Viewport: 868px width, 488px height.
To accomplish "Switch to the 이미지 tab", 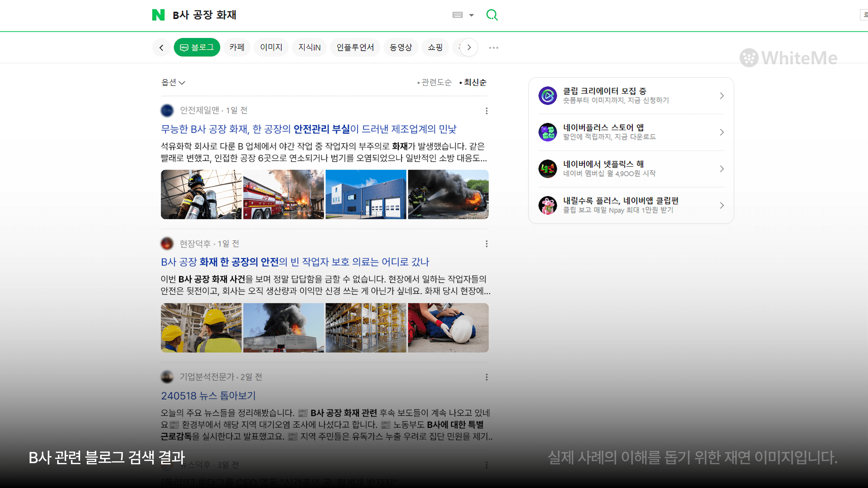I will click(x=271, y=47).
